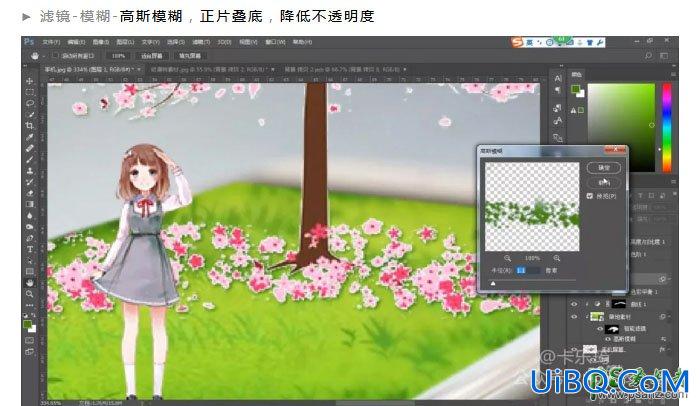Open the Hand tool preset dropdown arrow

pos(44,56)
